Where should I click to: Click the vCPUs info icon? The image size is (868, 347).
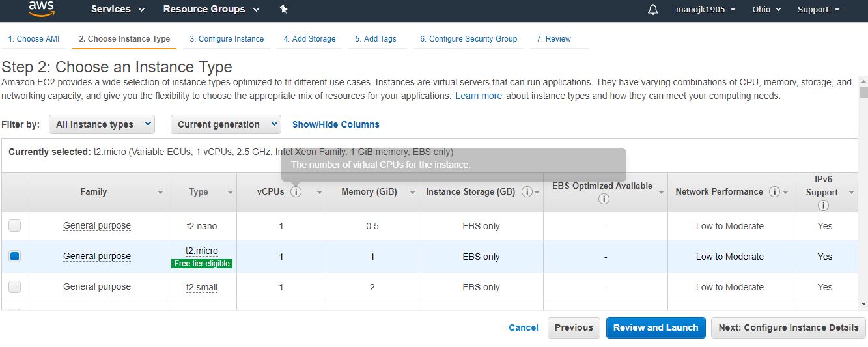[x=296, y=192]
